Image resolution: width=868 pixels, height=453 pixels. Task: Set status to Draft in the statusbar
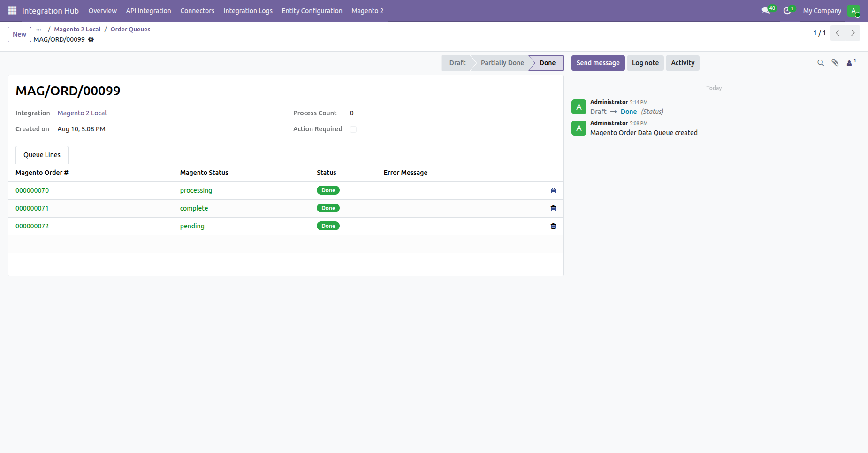tap(457, 63)
